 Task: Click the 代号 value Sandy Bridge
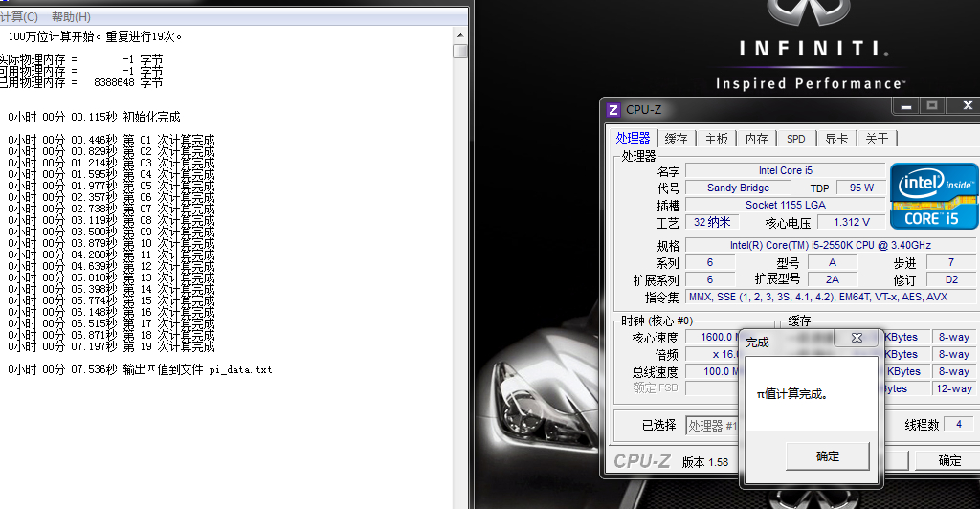coord(738,188)
